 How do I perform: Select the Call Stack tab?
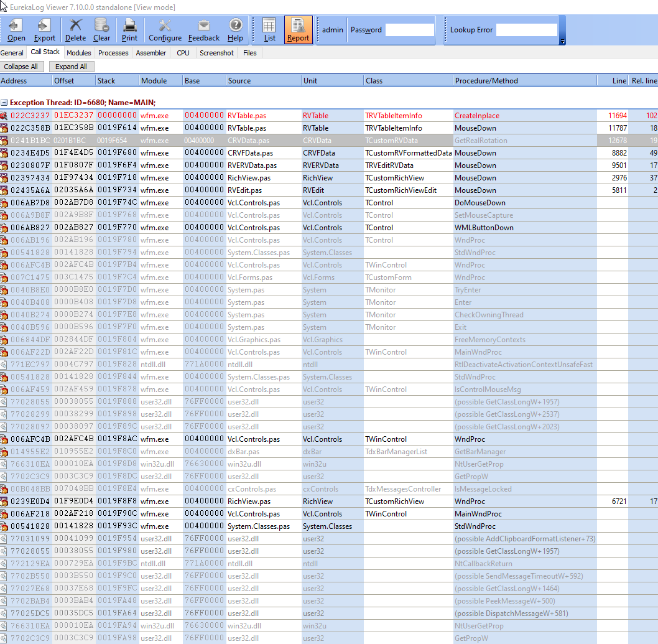[45, 52]
